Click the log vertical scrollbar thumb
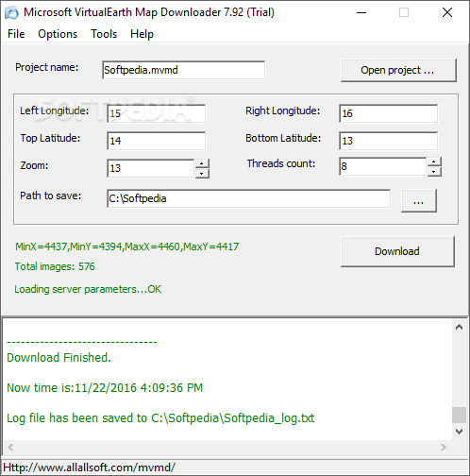The image size is (470, 476). tap(459, 415)
